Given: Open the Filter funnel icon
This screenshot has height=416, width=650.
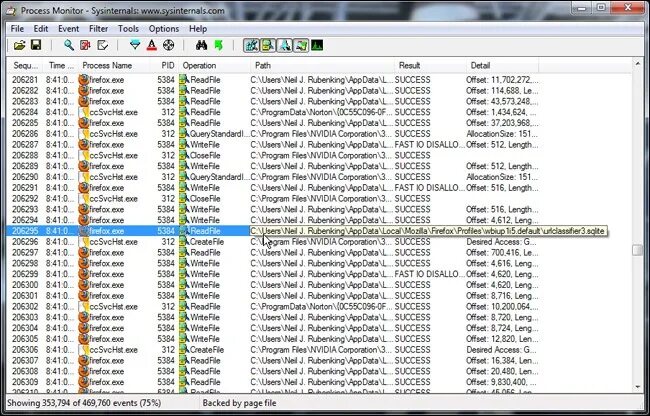Looking at the screenshot, I should 135,45.
